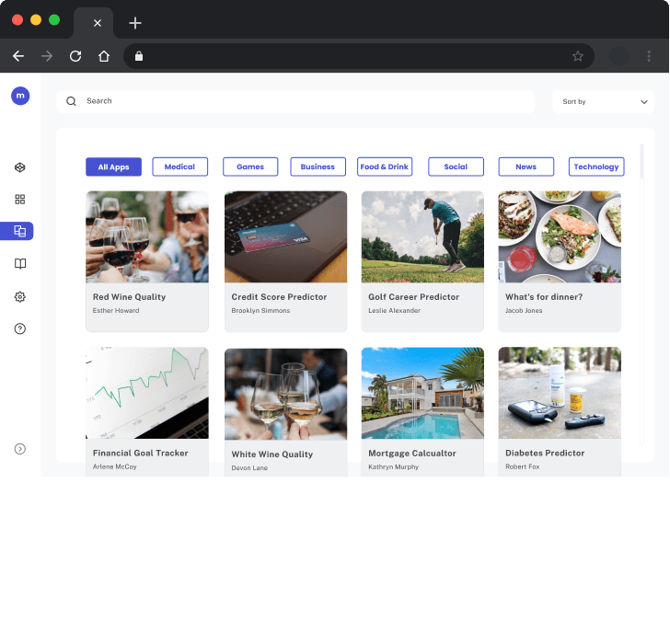Click the vertical scrollbar of apps panel

(641, 294)
